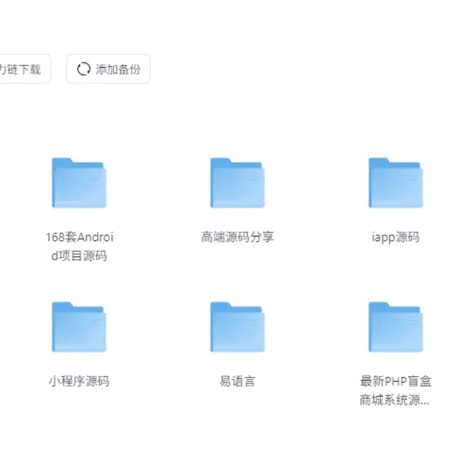
Task: Select the label text iapp源码
Action: click(396, 237)
